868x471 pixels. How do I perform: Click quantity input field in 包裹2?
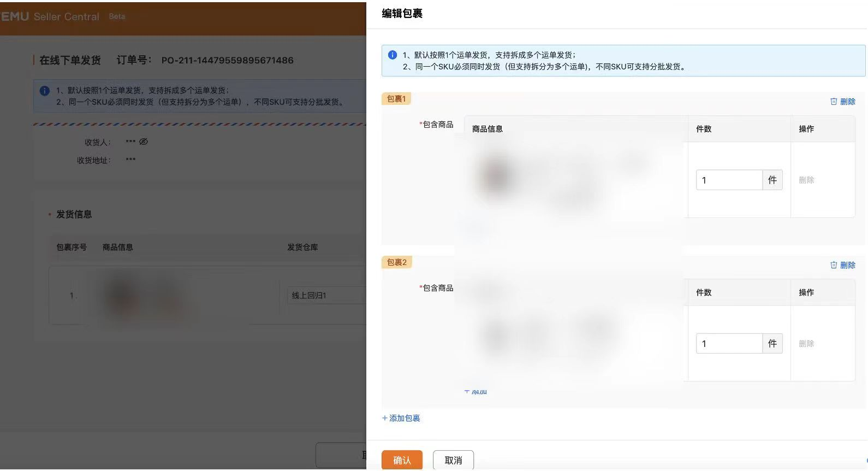click(729, 343)
